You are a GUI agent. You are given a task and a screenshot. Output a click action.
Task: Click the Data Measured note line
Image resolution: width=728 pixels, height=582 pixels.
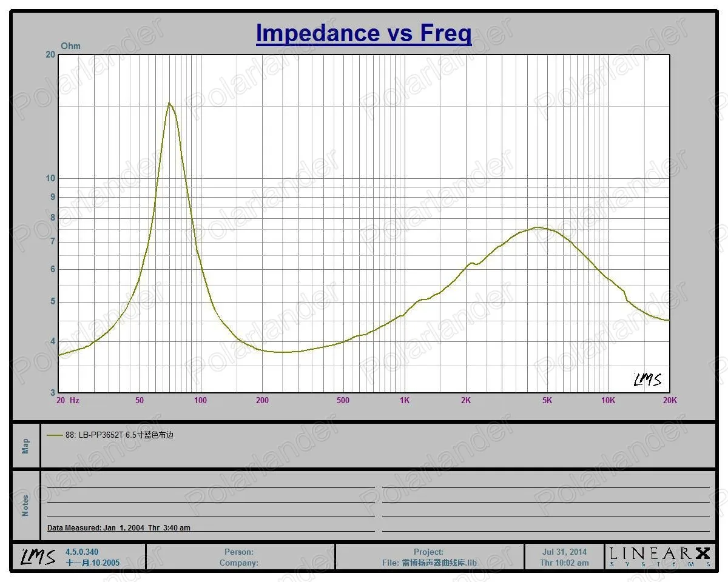[119, 527]
